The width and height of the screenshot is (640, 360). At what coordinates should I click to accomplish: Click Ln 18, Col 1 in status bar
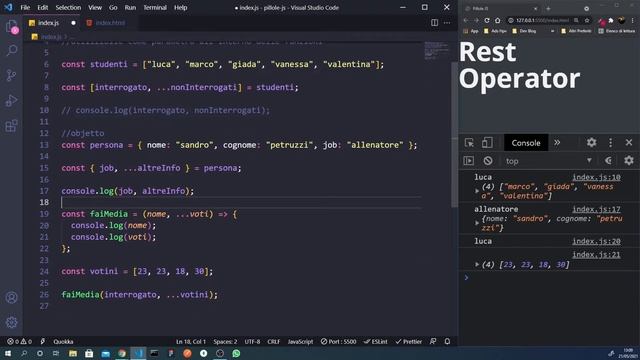(x=191, y=342)
